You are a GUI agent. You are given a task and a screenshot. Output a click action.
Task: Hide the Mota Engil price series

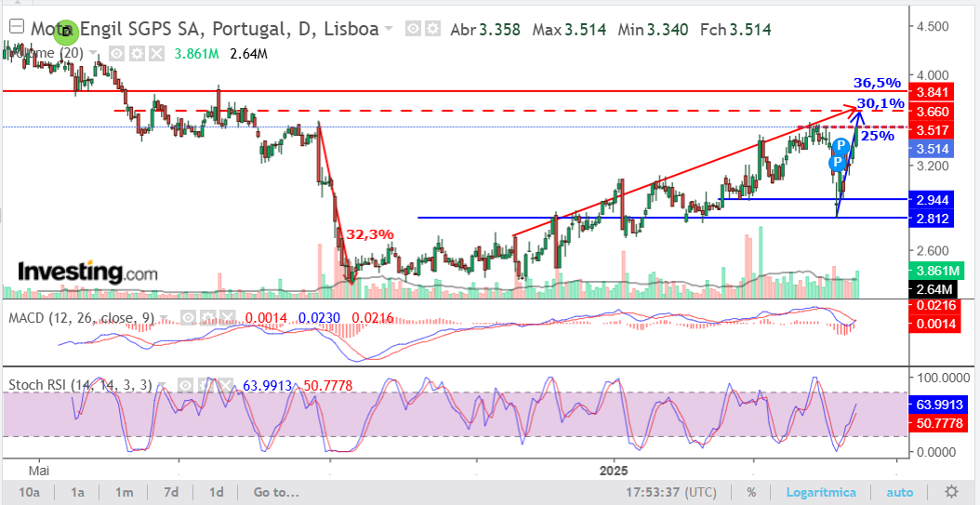pos(413,29)
